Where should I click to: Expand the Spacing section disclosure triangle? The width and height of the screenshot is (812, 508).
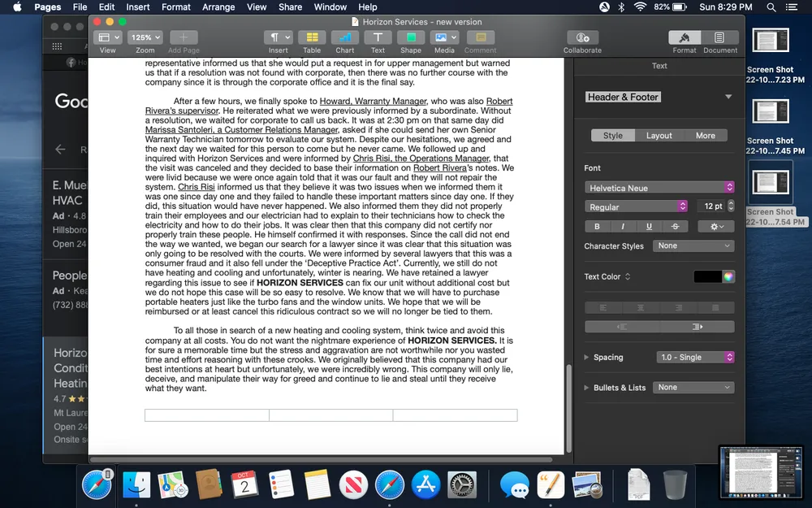tap(587, 358)
